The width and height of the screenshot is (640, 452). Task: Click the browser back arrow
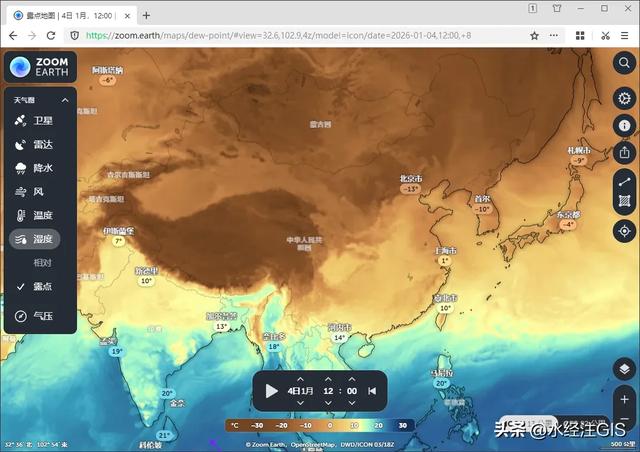(13, 36)
